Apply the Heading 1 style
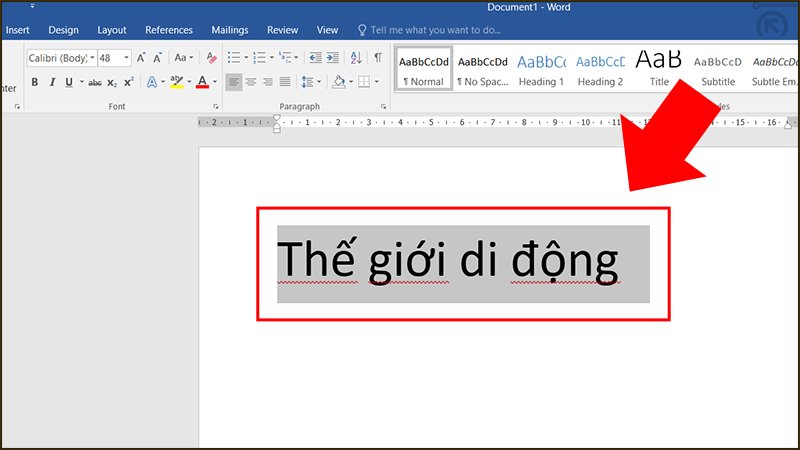The width and height of the screenshot is (800, 450). pos(541,69)
